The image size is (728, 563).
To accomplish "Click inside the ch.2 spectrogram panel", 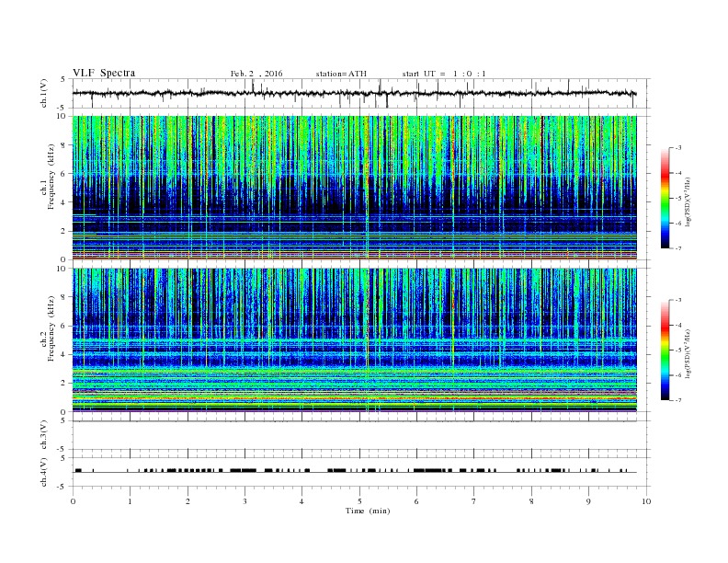I will click(354, 340).
